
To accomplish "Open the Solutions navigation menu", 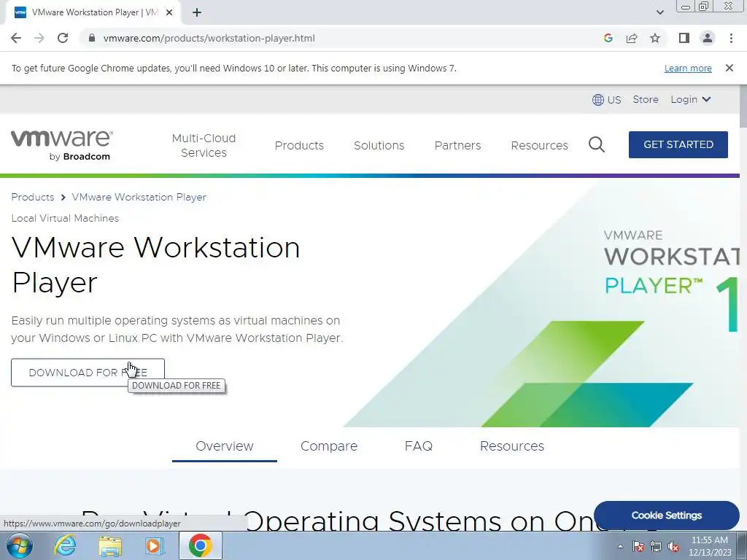I will (x=379, y=145).
